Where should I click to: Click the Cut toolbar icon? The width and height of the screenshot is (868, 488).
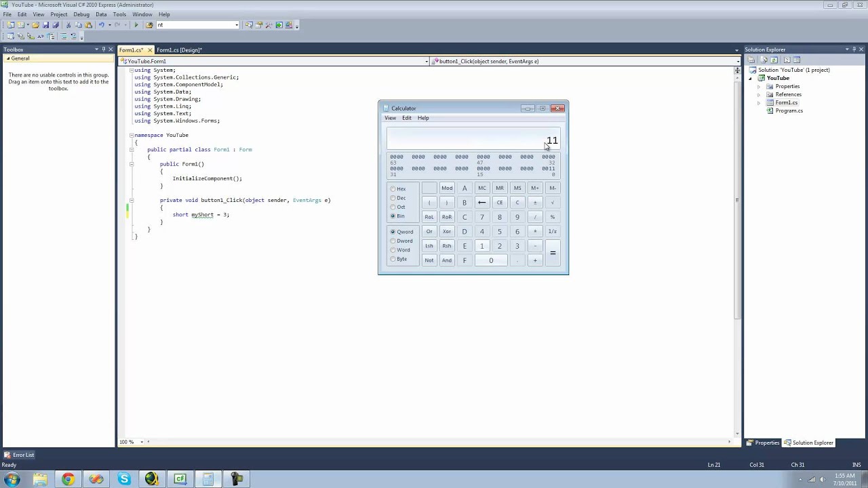tap(68, 25)
